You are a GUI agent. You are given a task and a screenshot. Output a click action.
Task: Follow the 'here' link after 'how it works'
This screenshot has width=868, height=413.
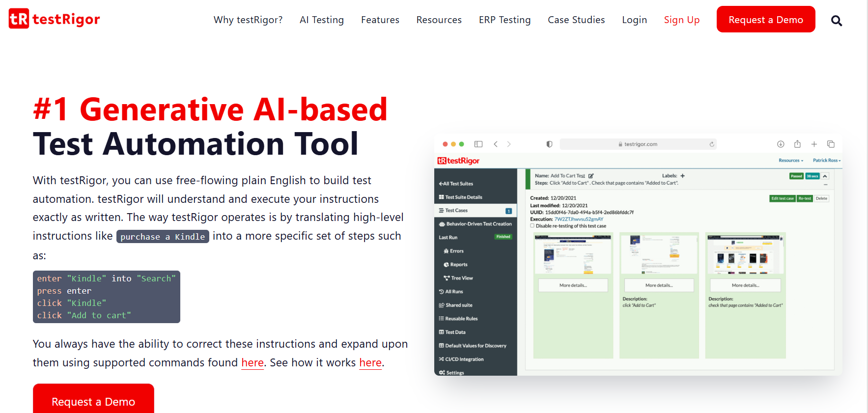click(x=370, y=363)
